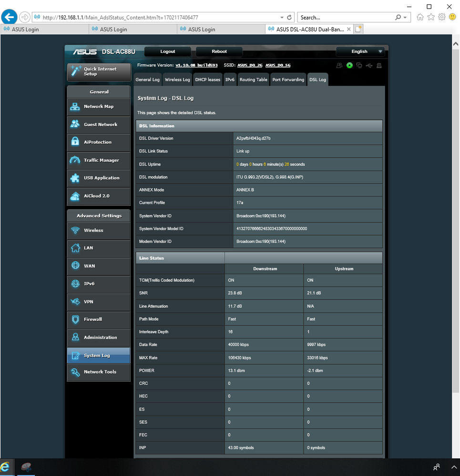The height and width of the screenshot is (476, 460).
Task: Switch to the General Log tab
Action: pos(148,80)
